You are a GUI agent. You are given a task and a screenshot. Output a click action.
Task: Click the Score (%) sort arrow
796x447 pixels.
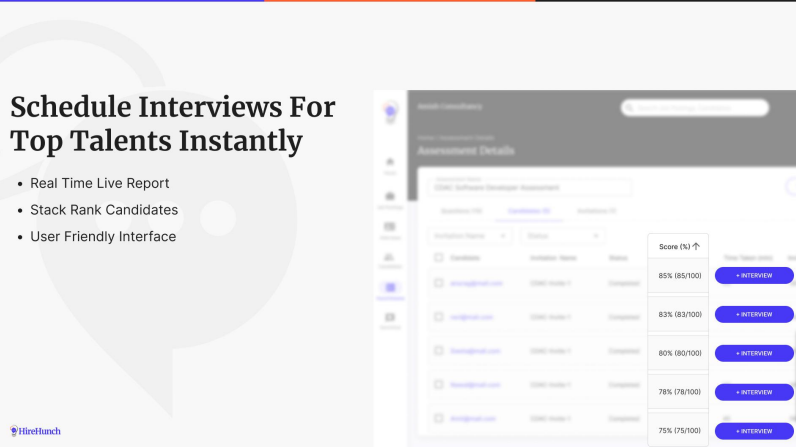[x=696, y=246]
